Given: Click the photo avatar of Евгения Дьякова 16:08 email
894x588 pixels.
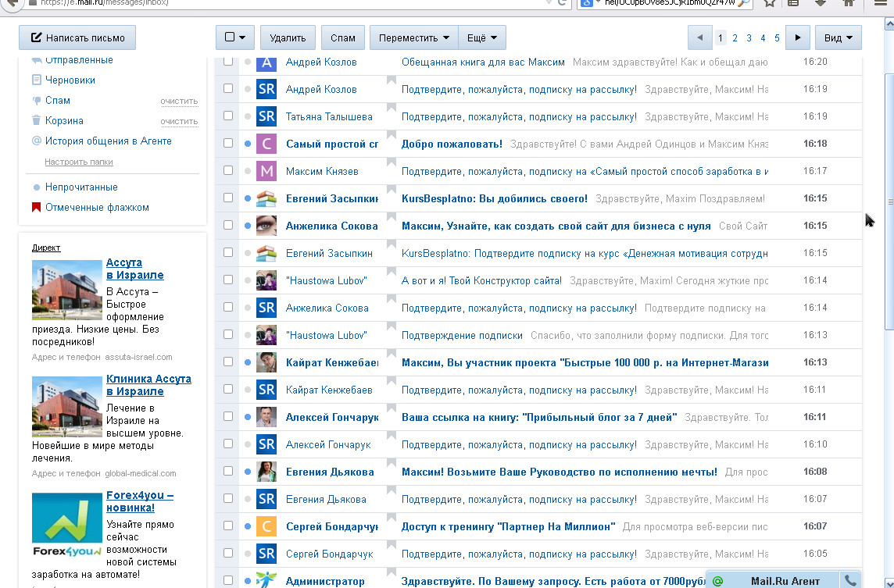Looking at the screenshot, I should [x=266, y=472].
